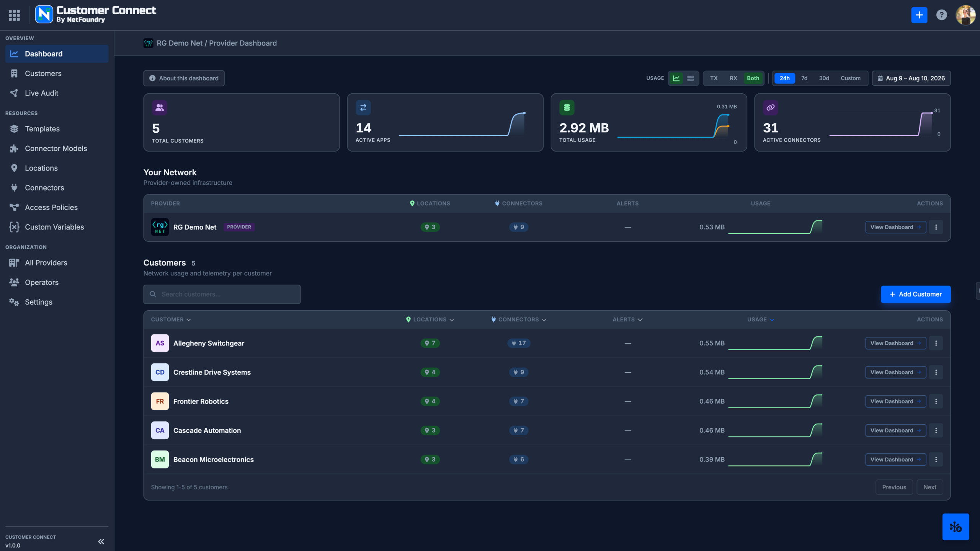Open the user profile avatar
The height and width of the screenshot is (551, 980).
click(x=965, y=15)
